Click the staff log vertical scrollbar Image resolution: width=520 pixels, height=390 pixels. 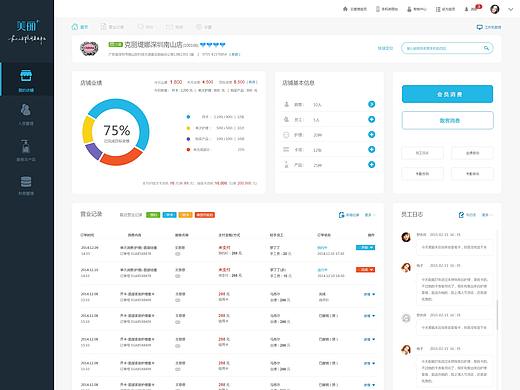point(497,314)
